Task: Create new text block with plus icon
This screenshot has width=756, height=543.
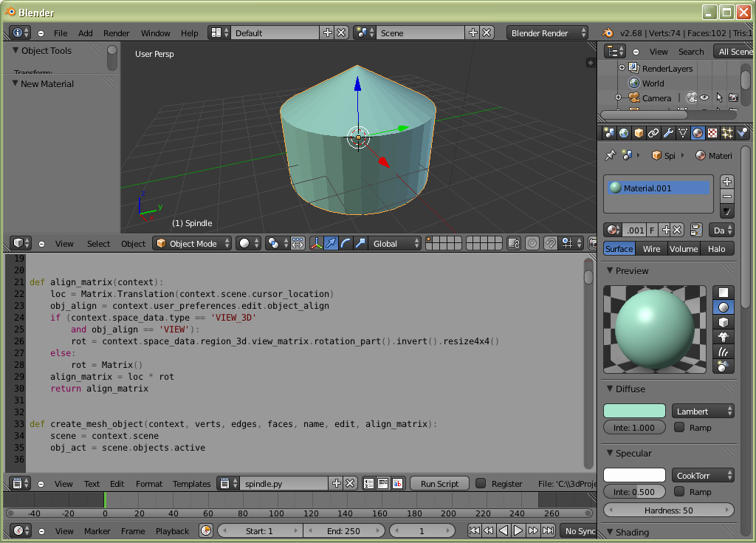Action: (x=337, y=483)
